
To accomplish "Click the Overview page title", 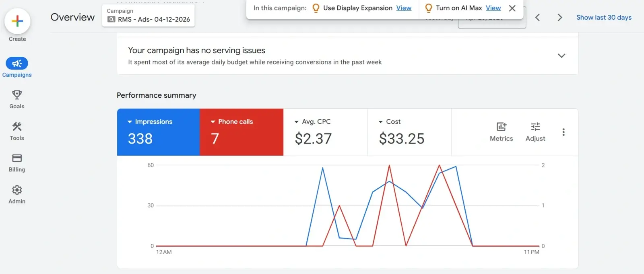I will 72,17.
